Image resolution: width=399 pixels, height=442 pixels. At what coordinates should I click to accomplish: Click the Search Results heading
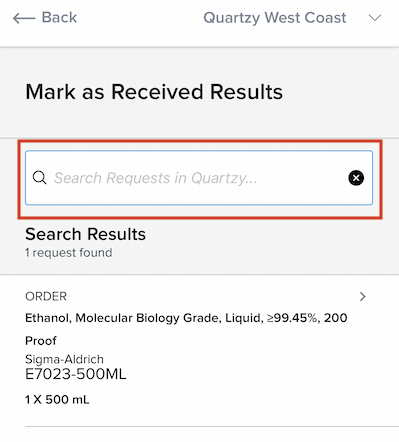point(85,234)
